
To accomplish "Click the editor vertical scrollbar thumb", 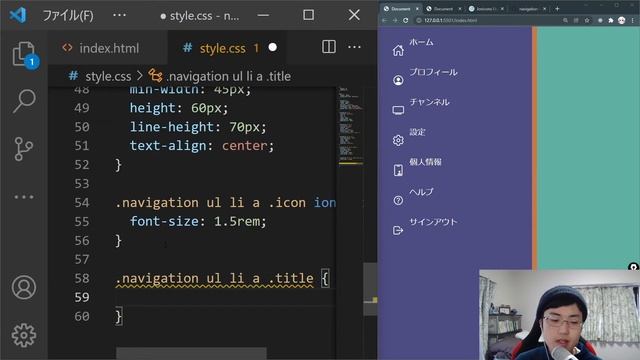I will point(370,289).
